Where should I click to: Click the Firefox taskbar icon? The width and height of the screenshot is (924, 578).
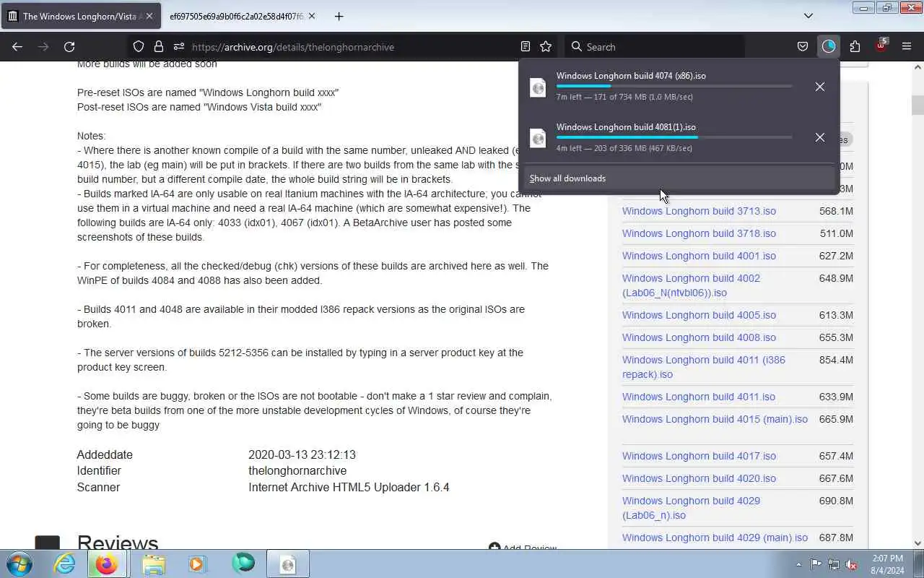[107, 564]
